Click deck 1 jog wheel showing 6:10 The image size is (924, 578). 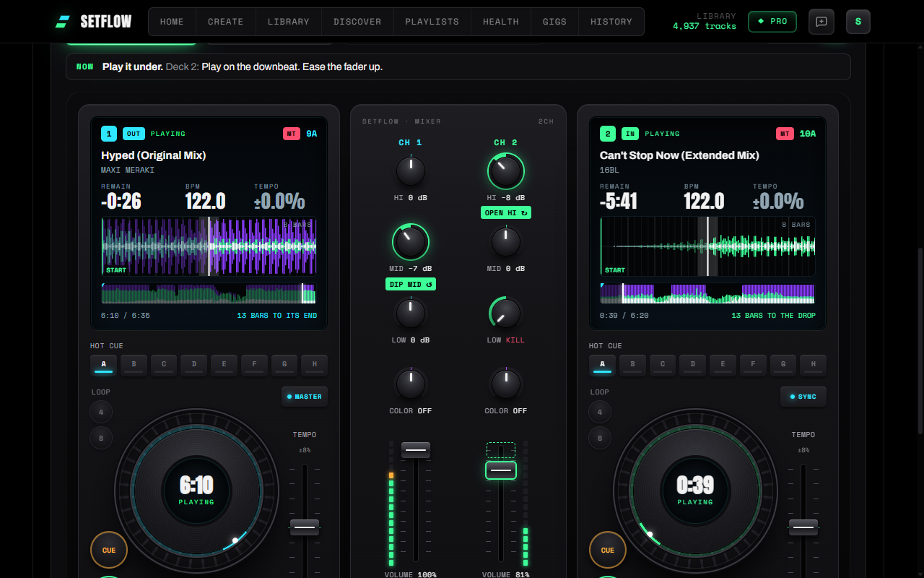(x=196, y=491)
